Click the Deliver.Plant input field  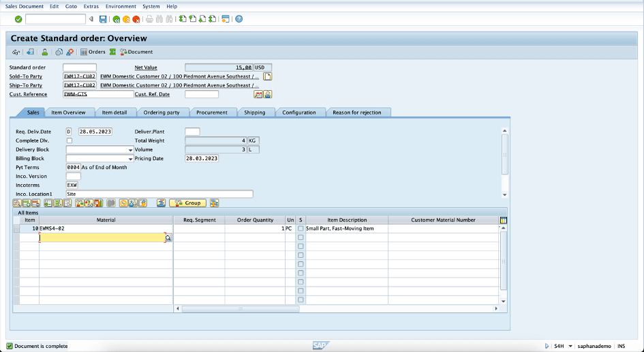(192, 132)
